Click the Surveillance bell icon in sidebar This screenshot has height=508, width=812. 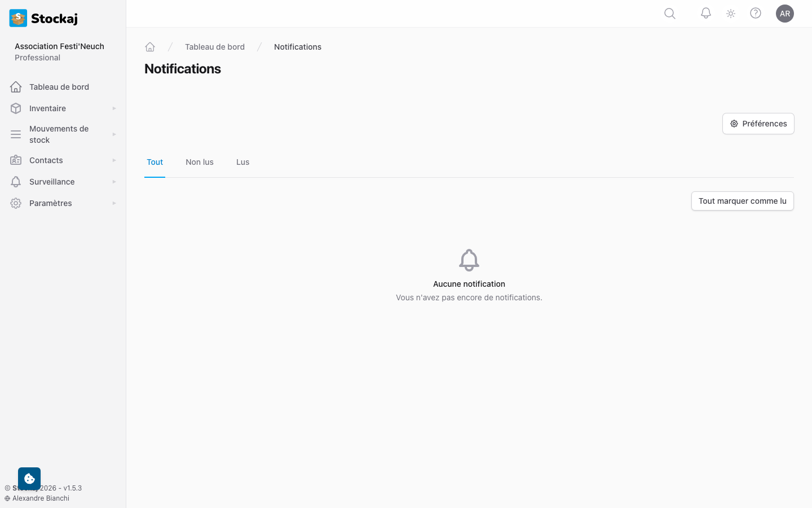16,182
